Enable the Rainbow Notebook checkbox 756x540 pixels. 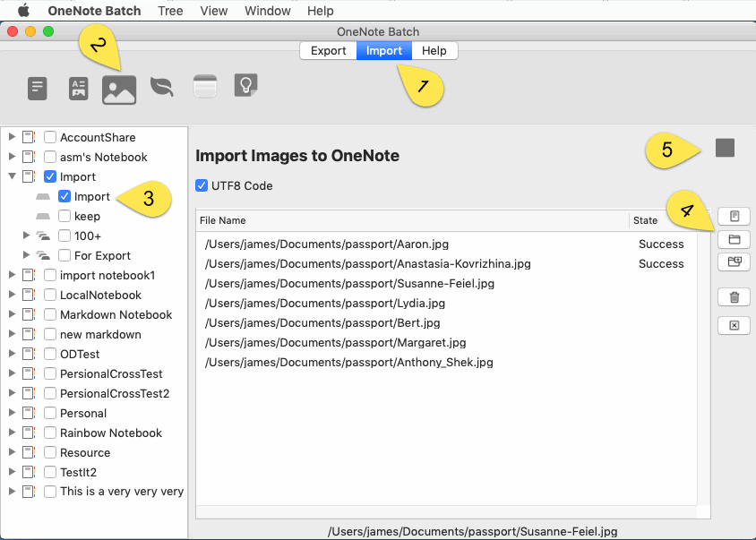click(x=50, y=433)
